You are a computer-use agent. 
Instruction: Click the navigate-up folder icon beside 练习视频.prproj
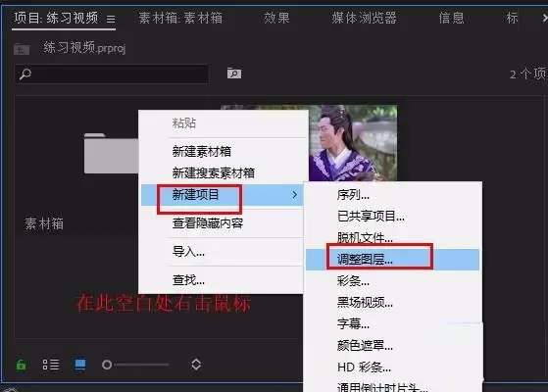tap(22, 49)
